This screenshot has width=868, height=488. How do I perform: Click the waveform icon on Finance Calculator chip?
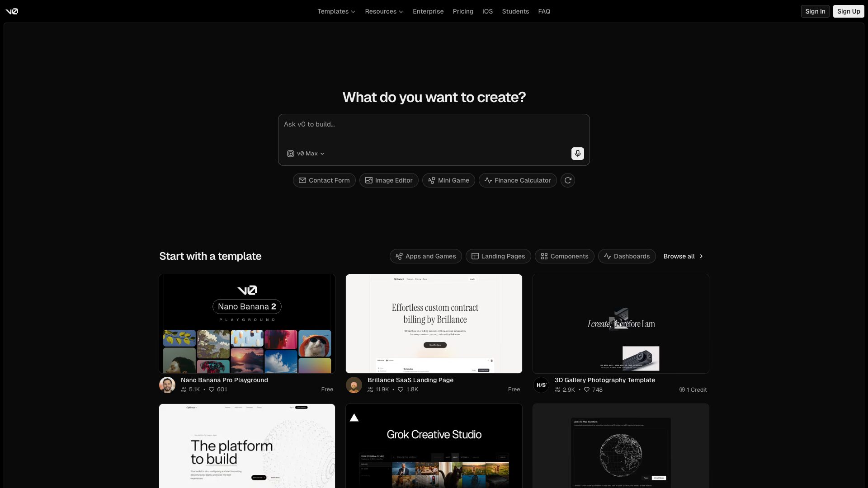point(488,180)
